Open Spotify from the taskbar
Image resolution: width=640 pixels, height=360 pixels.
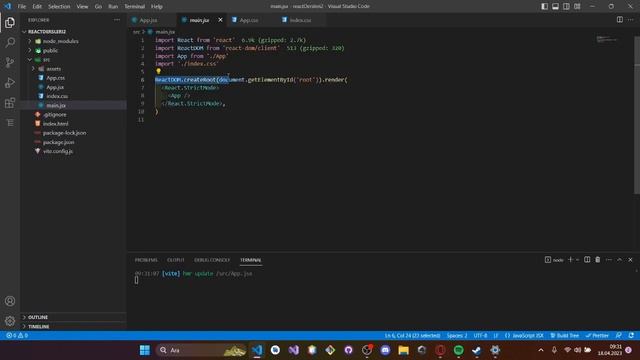[458, 350]
